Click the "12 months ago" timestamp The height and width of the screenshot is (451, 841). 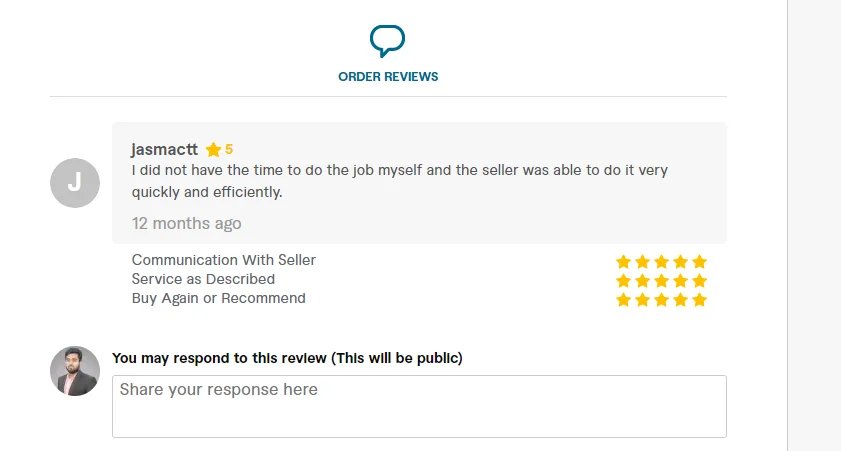(x=186, y=223)
